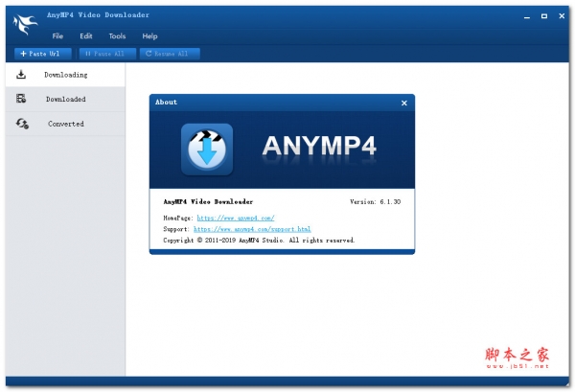Maximize the AnyMP4 window
Image resolution: width=575 pixels, height=392 pixels.
pyautogui.click(x=544, y=16)
